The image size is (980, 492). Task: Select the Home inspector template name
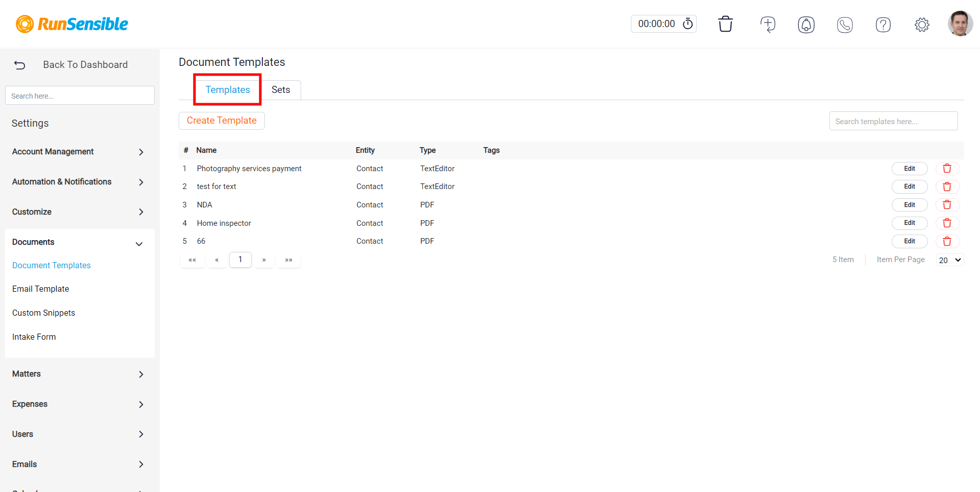pyautogui.click(x=224, y=223)
